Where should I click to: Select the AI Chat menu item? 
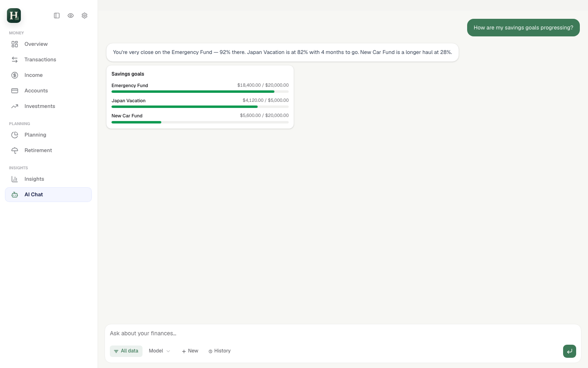pos(48,195)
